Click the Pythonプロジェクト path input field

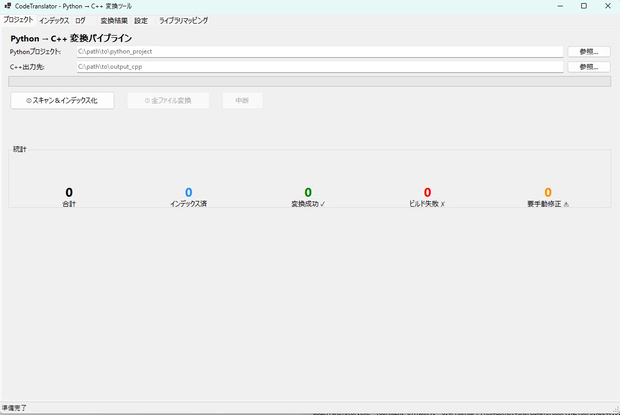[x=320, y=51]
